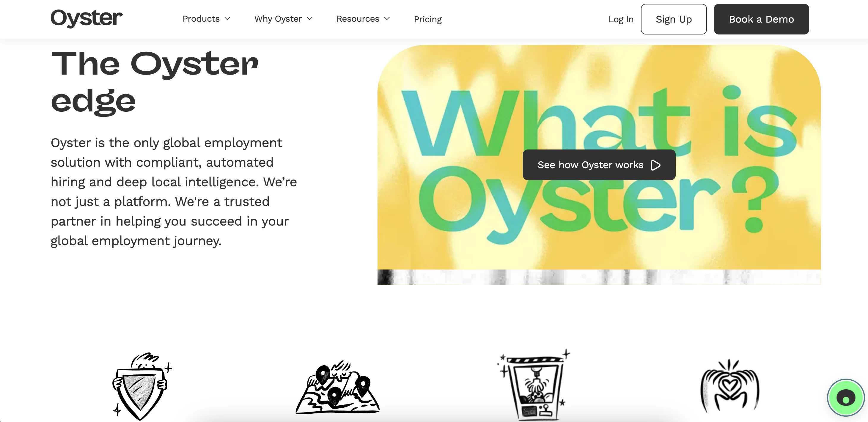This screenshot has height=422, width=868.
Task: Expand the Why Oyster dropdown menu
Action: tap(283, 19)
